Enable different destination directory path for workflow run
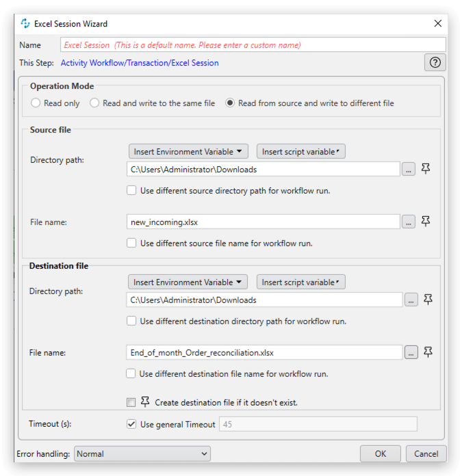Image resolution: width=462 pixels, height=476 pixels. pyautogui.click(x=131, y=321)
